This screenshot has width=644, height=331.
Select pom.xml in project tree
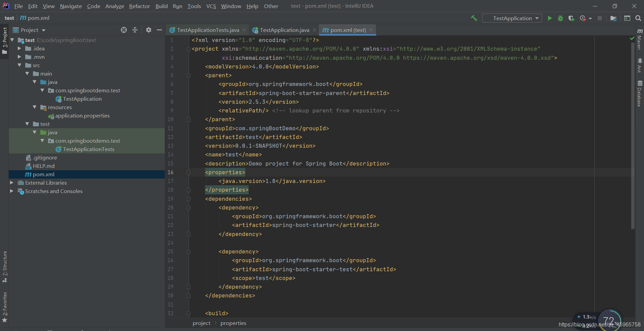[43, 174]
